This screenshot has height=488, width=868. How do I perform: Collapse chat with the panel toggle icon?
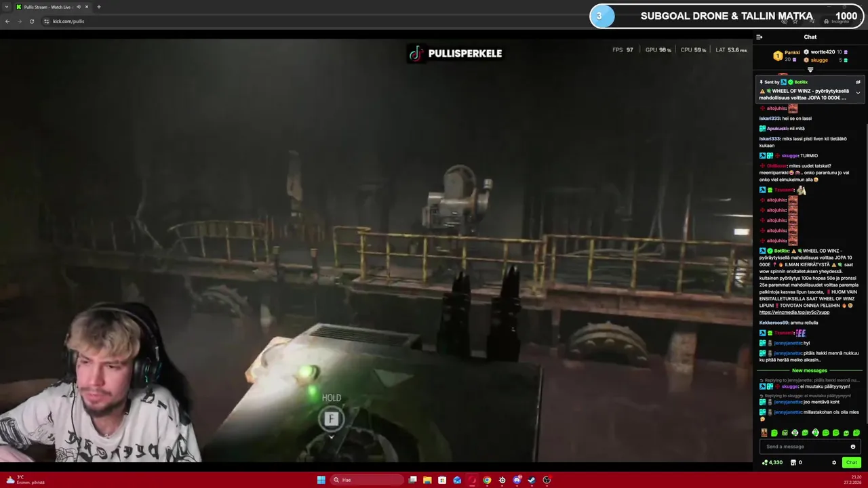pos(759,37)
